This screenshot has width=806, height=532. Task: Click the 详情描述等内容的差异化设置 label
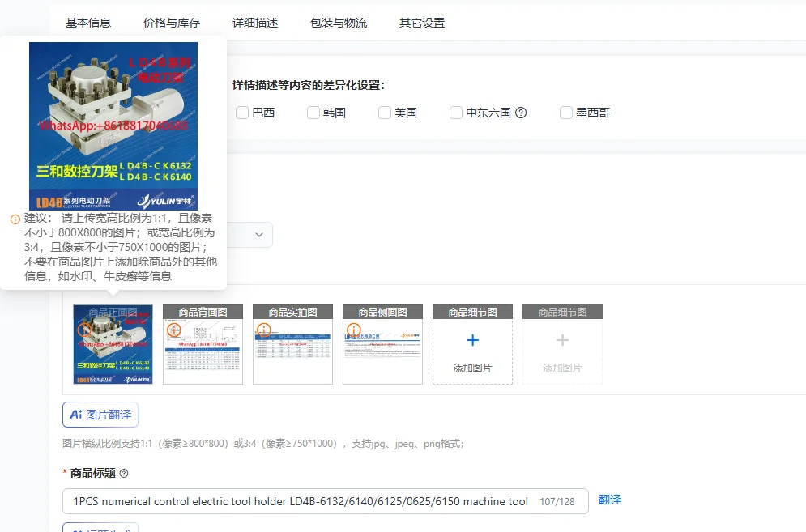pyautogui.click(x=309, y=85)
